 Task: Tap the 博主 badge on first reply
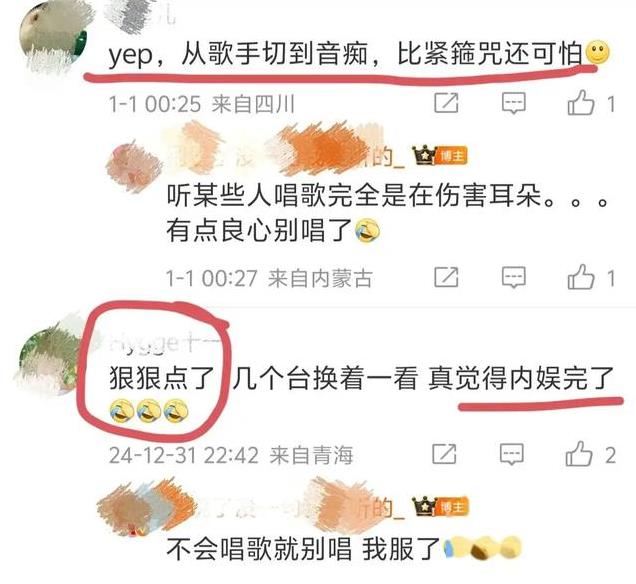452,156
